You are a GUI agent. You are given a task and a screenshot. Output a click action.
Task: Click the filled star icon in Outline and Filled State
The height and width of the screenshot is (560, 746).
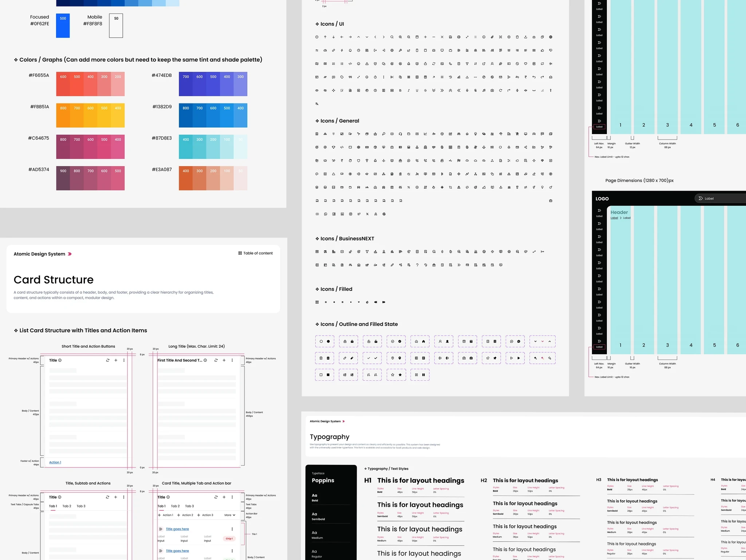(x=400, y=375)
